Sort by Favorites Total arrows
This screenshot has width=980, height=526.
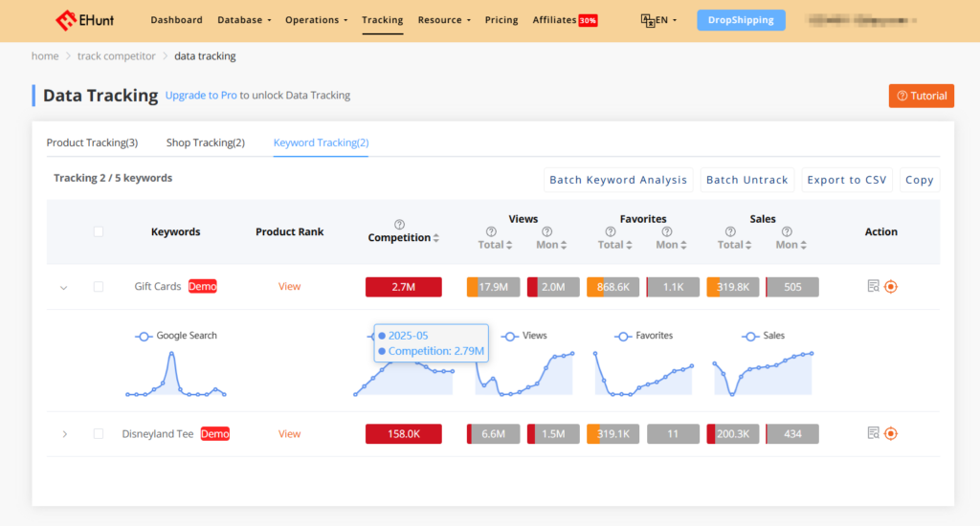pyautogui.click(x=629, y=245)
